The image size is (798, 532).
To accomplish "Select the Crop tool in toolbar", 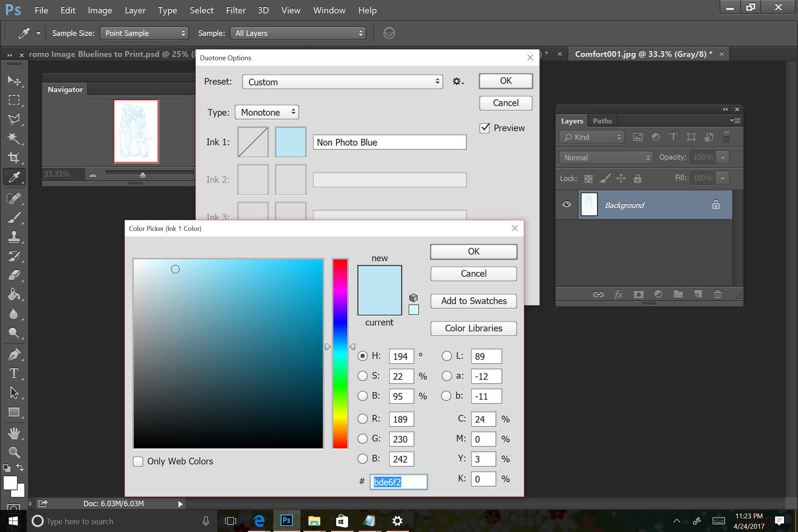I will point(14,158).
